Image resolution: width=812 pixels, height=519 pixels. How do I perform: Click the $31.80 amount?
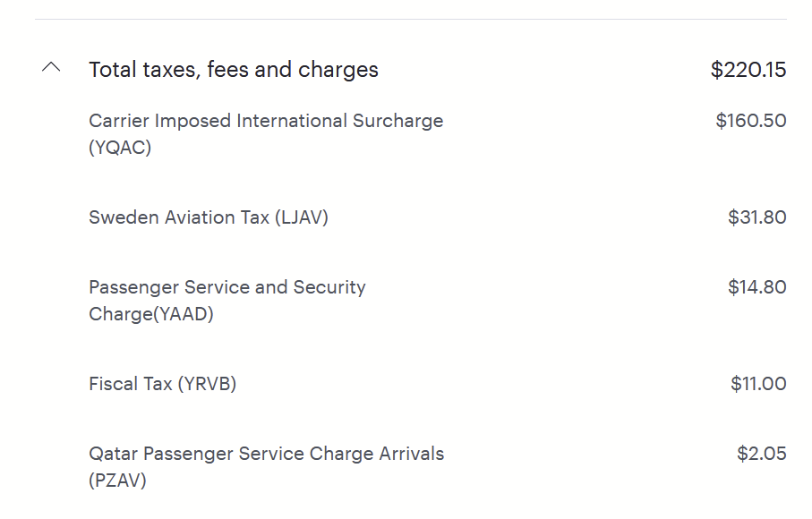pyautogui.click(x=756, y=217)
